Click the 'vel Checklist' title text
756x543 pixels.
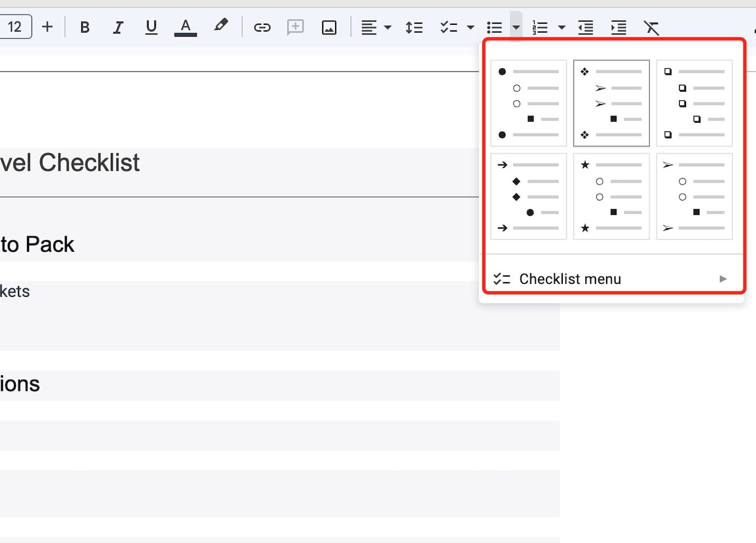coord(70,163)
